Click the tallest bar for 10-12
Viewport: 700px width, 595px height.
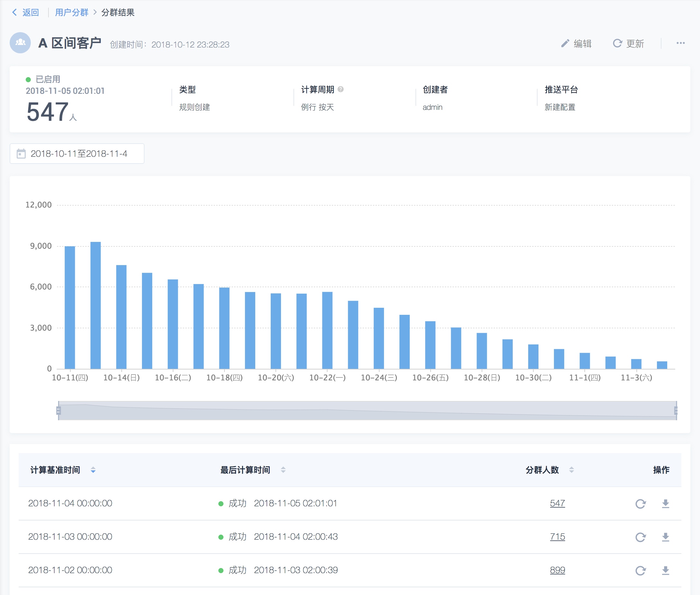click(x=96, y=305)
